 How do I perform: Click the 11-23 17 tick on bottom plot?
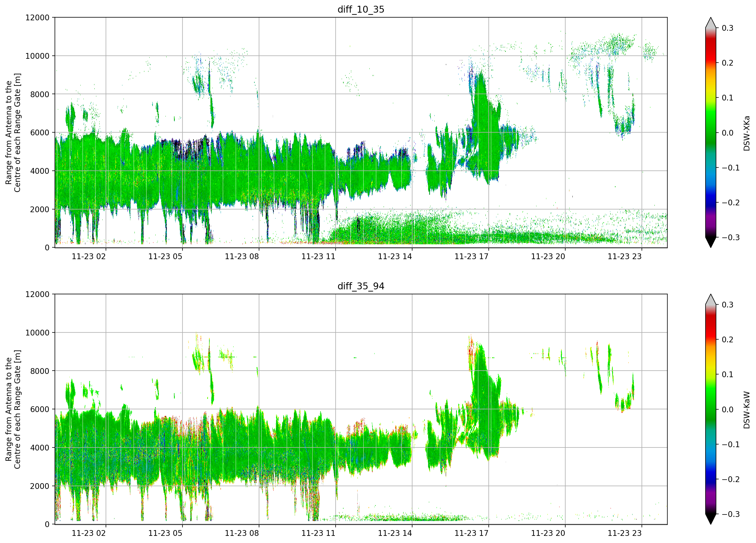pyautogui.click(x=471, y=533)
